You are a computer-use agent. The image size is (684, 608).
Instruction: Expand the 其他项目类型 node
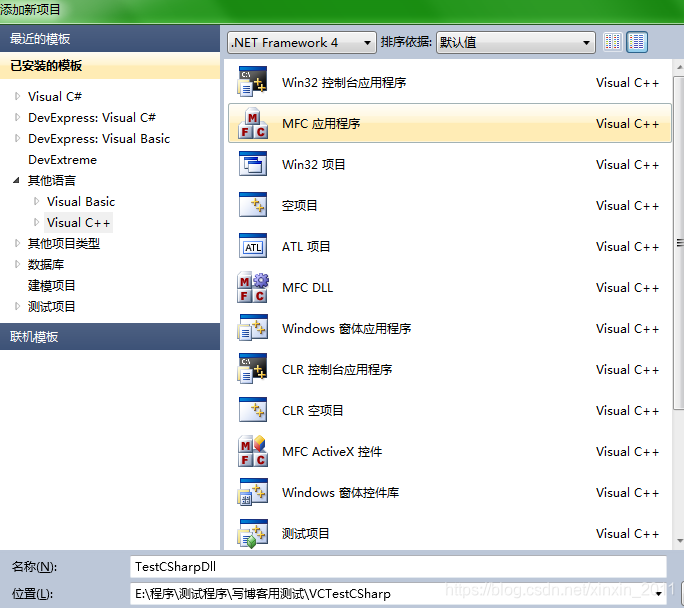pyautogui.click(x=17, y=243)
